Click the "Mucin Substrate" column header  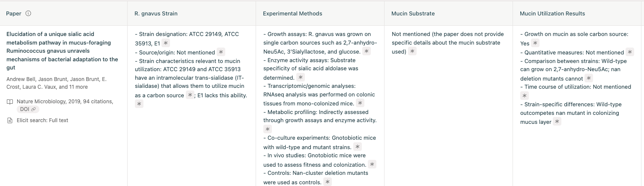(x=413, y=13)
